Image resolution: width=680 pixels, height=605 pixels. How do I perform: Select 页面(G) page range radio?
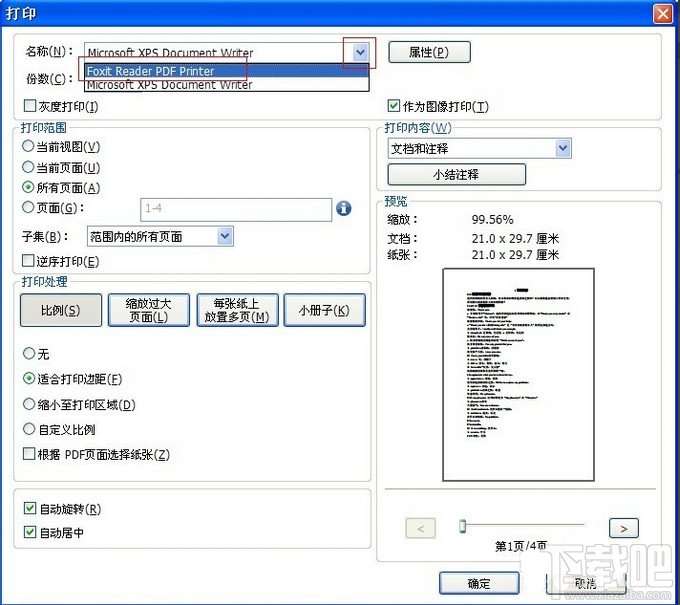28,207
